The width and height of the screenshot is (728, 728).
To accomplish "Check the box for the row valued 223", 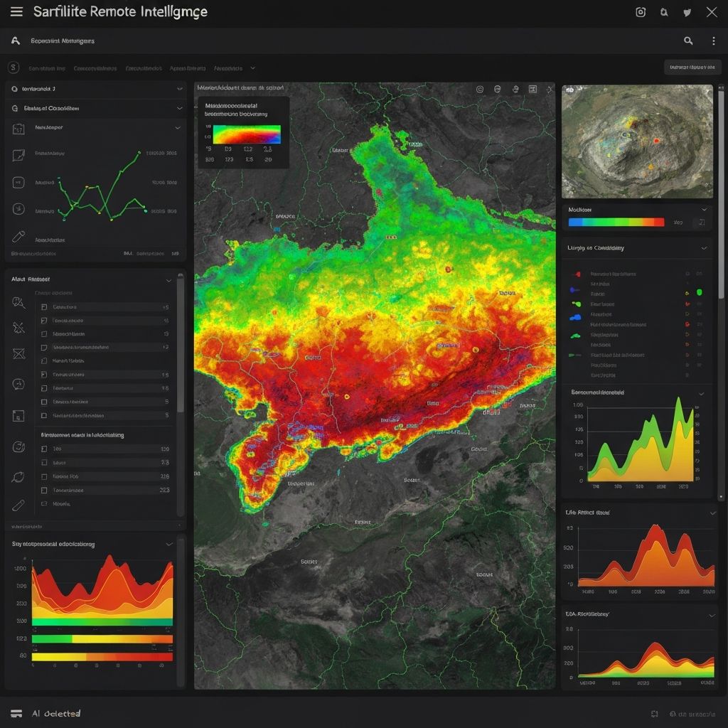I will coord(44,490).
